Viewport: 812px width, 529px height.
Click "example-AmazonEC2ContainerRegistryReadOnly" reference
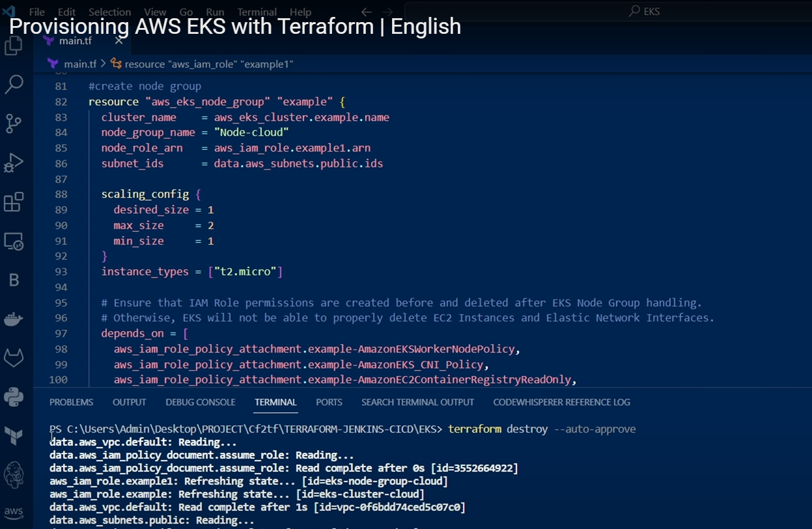pos(439,380)
